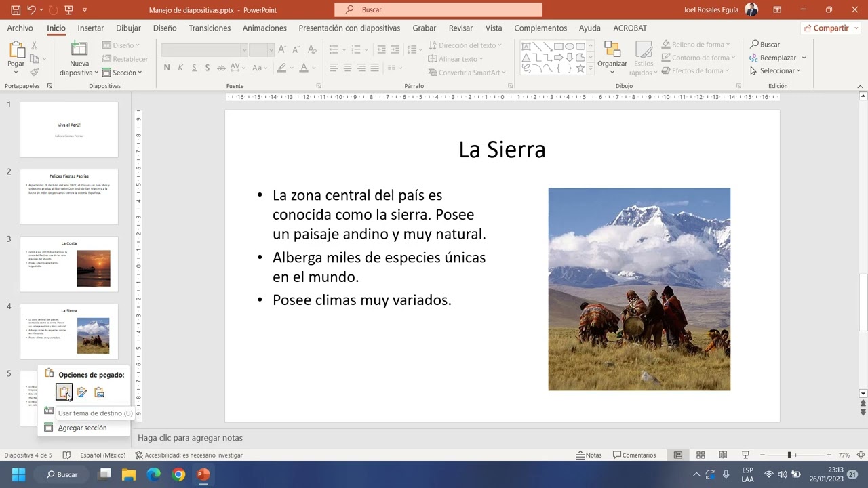Paste keeping source formatting icon
The height and width of the screenshot is (488, 868).
[82, 392]
